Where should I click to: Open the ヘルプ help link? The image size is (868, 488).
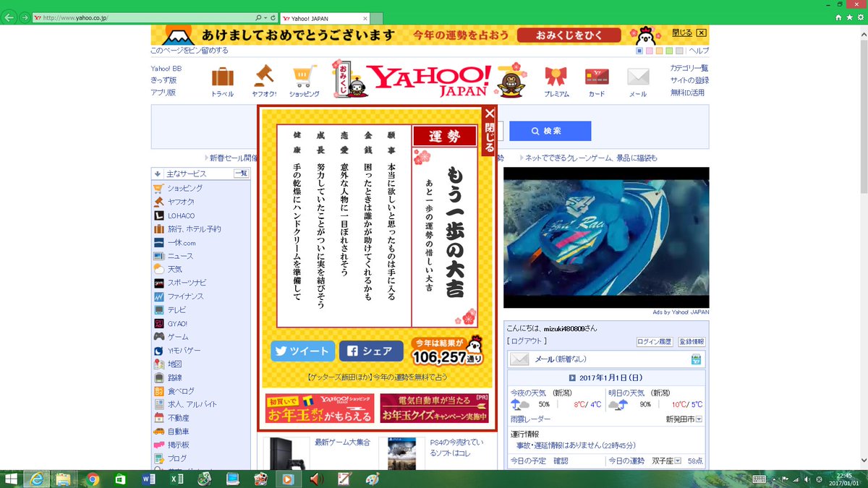click(699, 51)
